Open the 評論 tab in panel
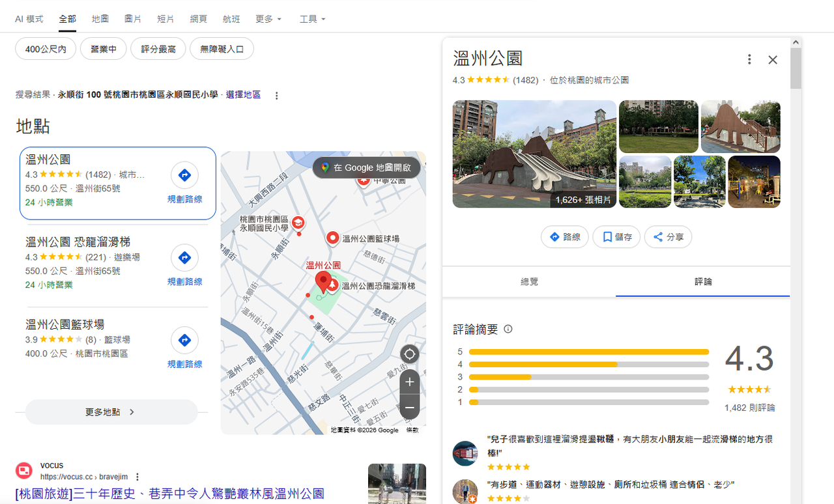Image resolution: width=834 pixels, height=504 pixels. [x=703, y=282]
